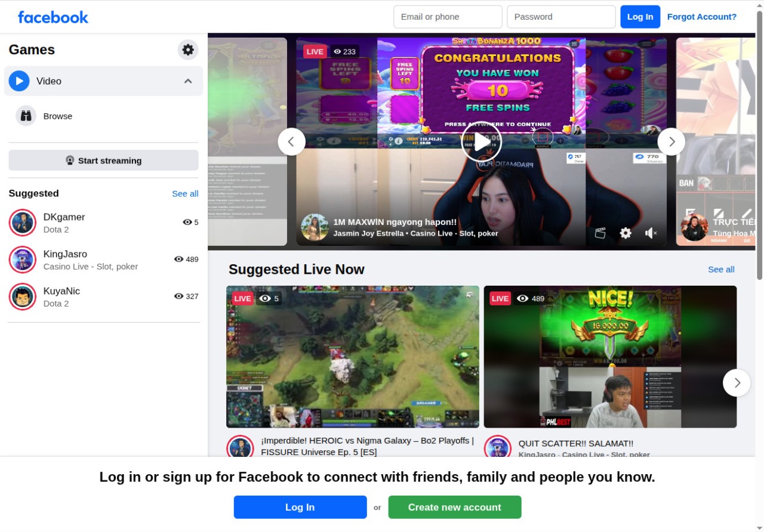Open the Dota 2 HEROIC vs Nigma thumbnail
This screenshot has height=532, width=764.
click(x=352, y=357)
